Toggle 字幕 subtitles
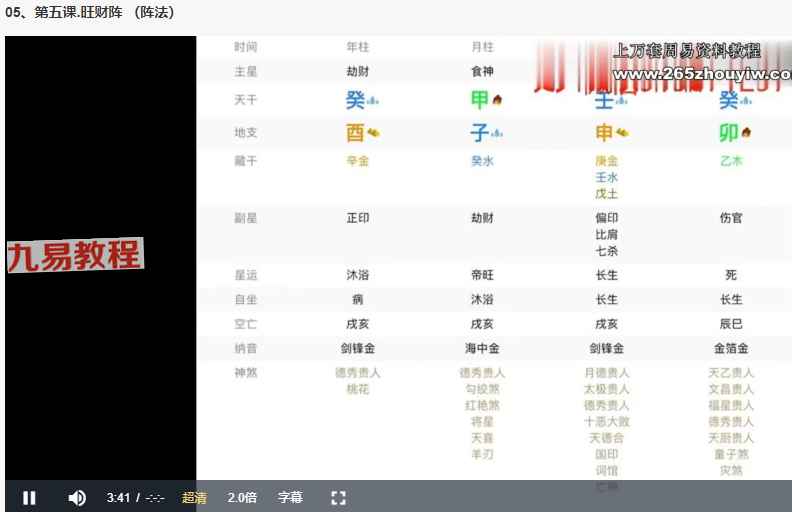 pos(290,497)
